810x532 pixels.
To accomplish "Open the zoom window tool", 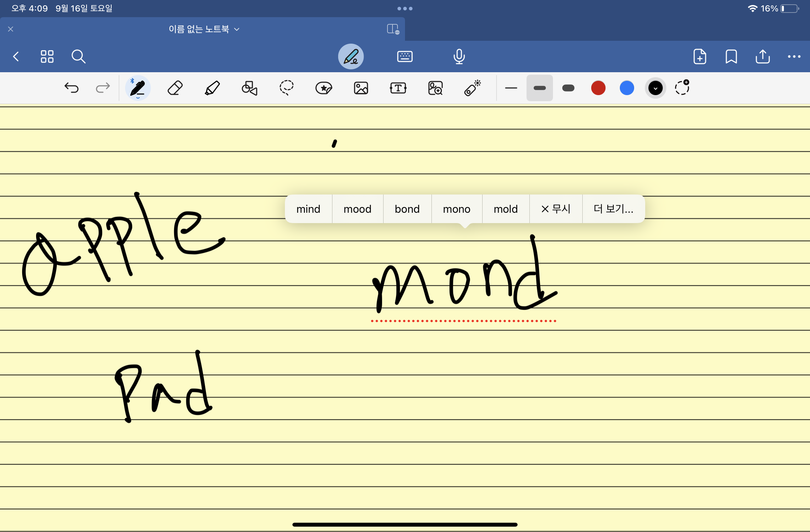I will tap(435, 88).
